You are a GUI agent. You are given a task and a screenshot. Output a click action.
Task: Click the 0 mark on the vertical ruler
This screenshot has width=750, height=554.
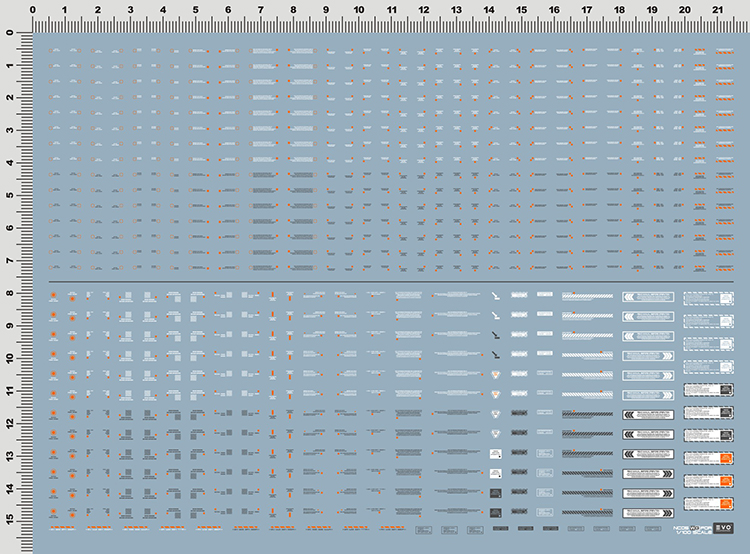point(10,33)
